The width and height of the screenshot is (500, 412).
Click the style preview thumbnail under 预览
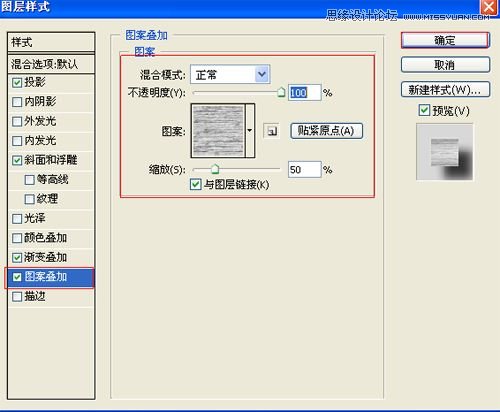[x=445, y=152]
